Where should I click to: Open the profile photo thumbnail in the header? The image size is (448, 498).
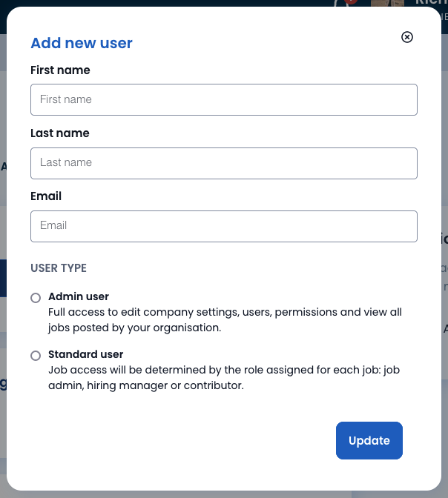pyautogui.click(x=387, y=3)
